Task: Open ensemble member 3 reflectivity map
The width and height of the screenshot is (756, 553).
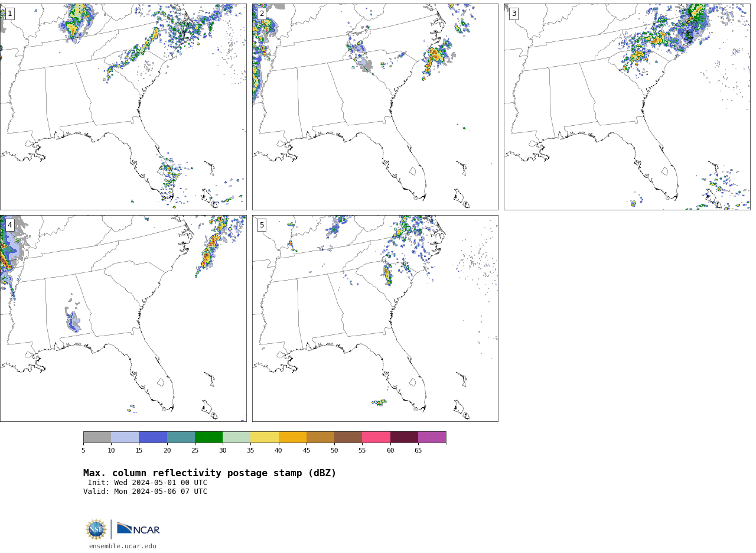Action: pos(627,107)
